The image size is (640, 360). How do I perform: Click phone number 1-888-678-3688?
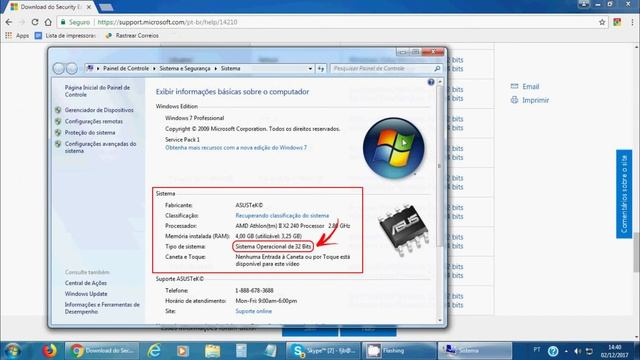254,291
